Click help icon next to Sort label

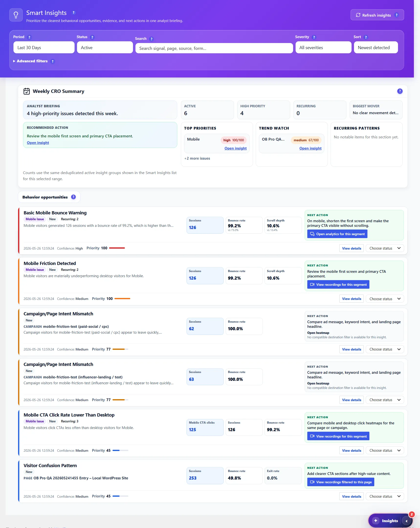366,37
